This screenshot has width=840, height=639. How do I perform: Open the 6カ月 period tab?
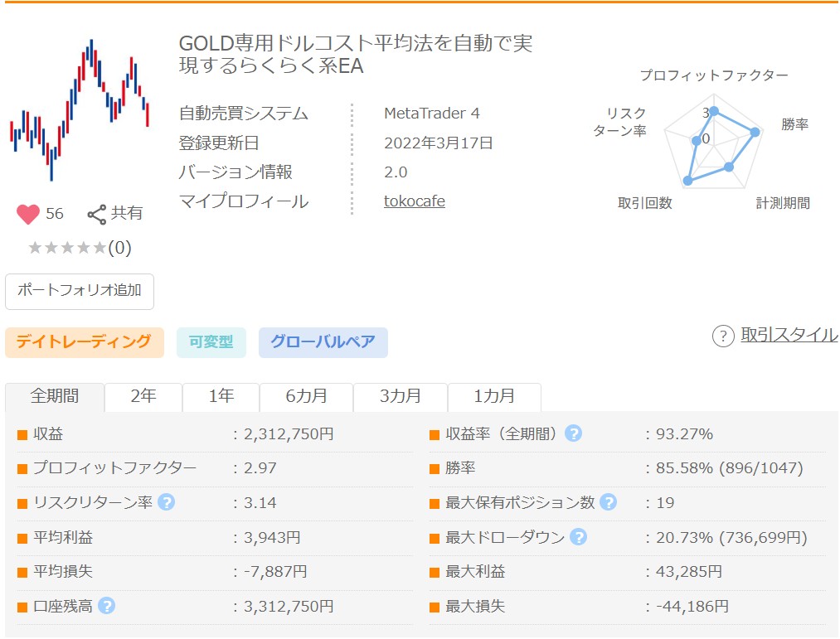pos(306,397)
